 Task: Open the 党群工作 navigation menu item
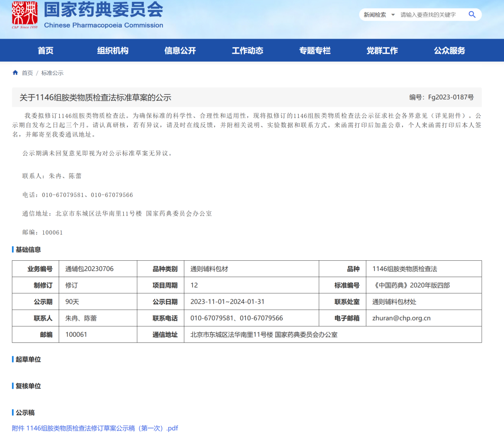382,50
